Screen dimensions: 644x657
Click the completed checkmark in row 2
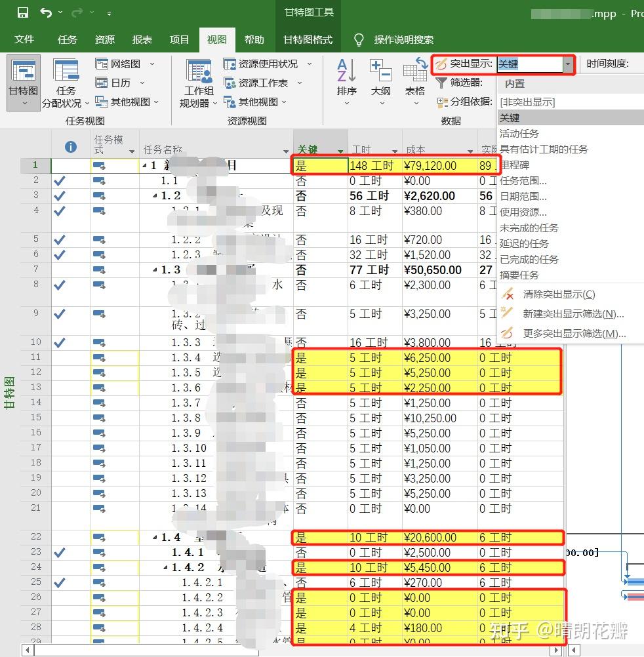click(x=60, y=180)
